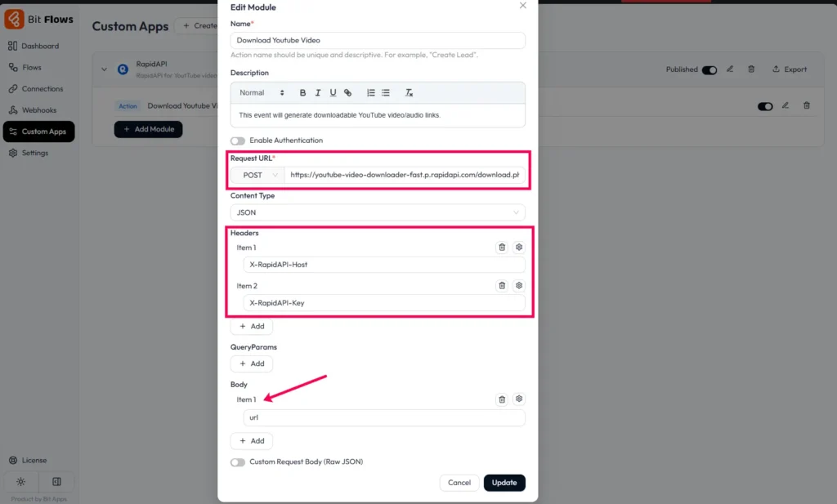Apply underline formatting in the description editor
The image size is (837, 504).
[332, 93]
